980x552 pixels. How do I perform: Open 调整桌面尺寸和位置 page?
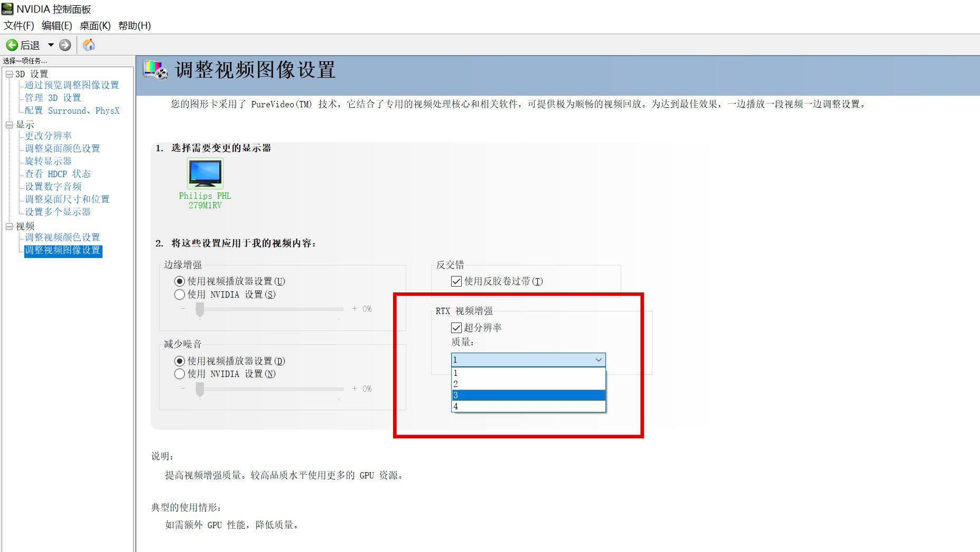point(67,199)
